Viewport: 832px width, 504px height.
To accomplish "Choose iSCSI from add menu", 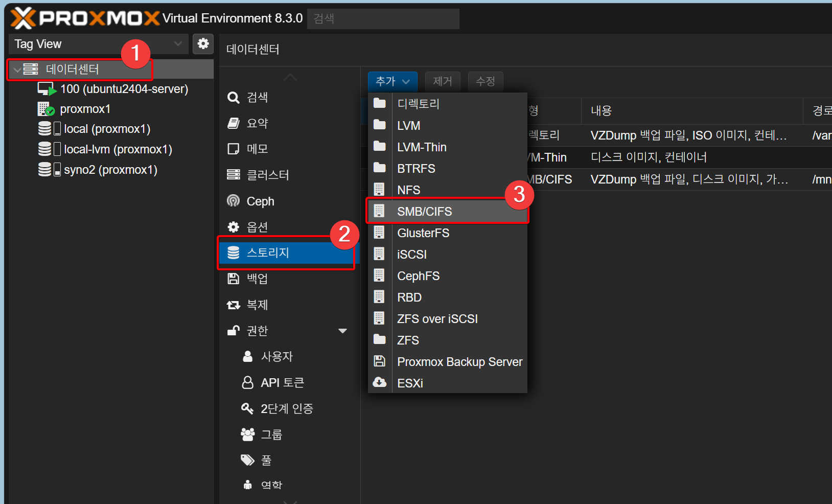I will click(448, 254).
